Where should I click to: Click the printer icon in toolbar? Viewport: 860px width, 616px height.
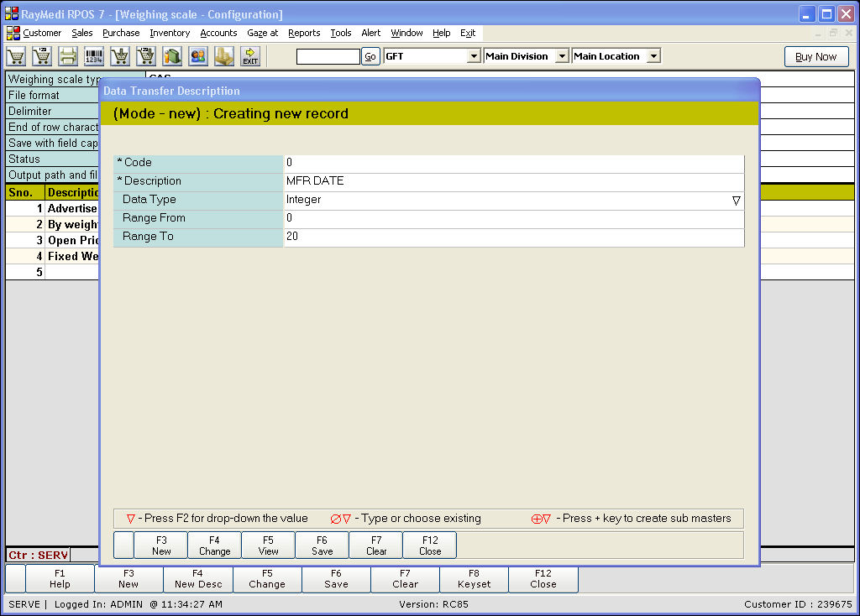(68, 56)
